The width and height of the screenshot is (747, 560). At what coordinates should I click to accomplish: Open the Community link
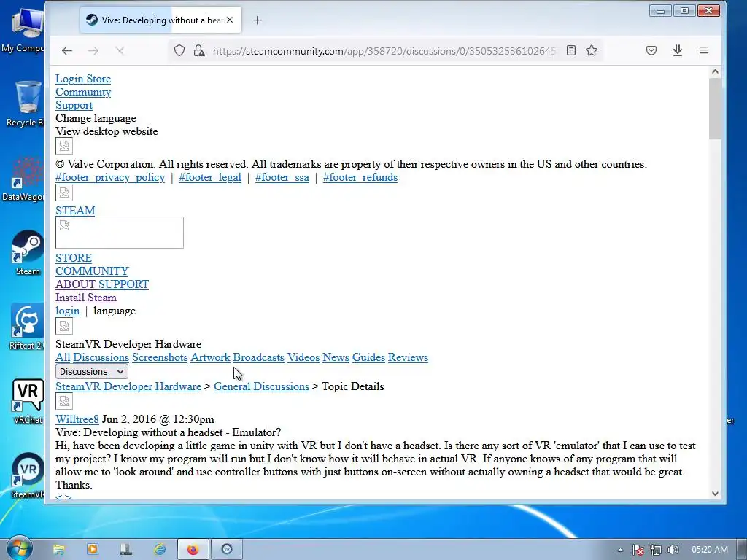pyautogui.click(x=83, y=92)
